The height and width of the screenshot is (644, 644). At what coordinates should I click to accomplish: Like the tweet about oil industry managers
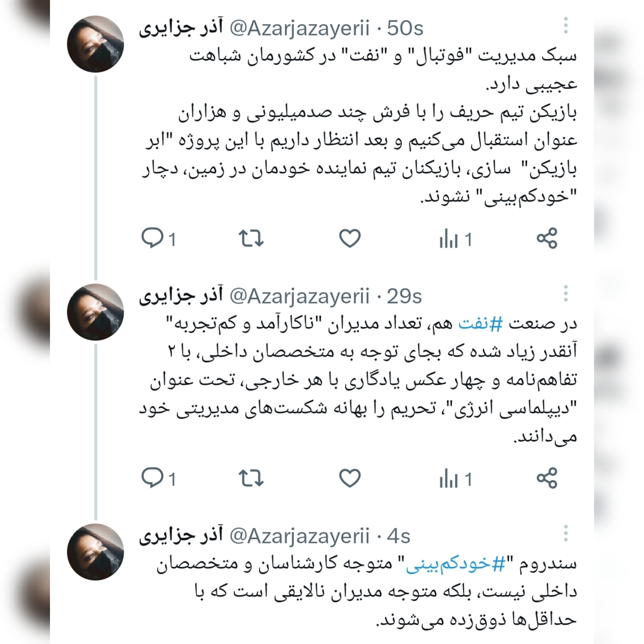coord(350,478)
